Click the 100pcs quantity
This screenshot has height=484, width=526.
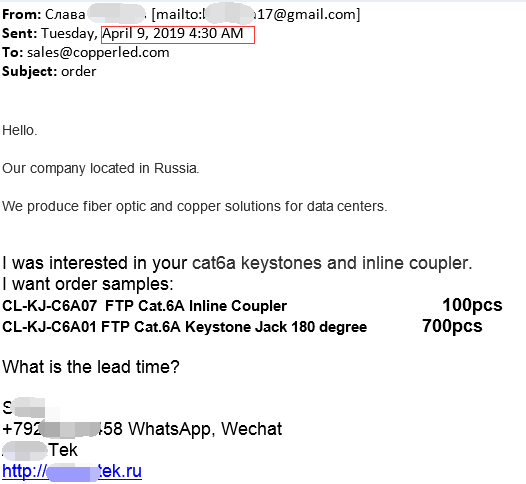click(472, 305)
